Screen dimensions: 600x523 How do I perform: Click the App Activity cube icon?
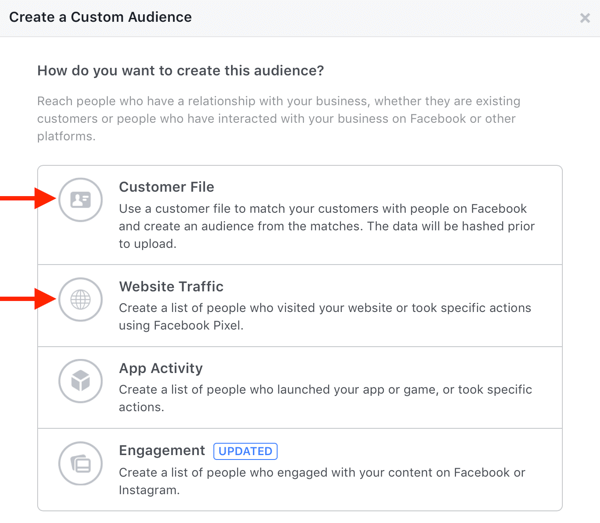click(80, 381)
